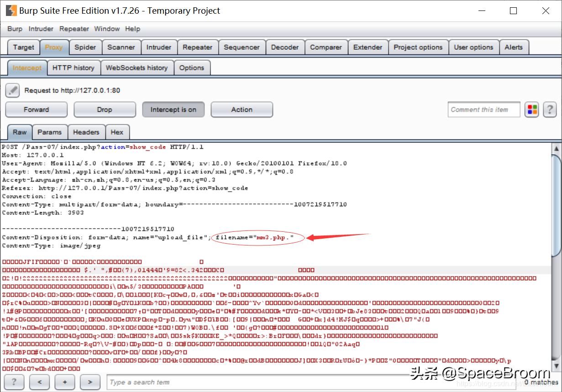Maximize the Burp Suite window

point(513,11)
